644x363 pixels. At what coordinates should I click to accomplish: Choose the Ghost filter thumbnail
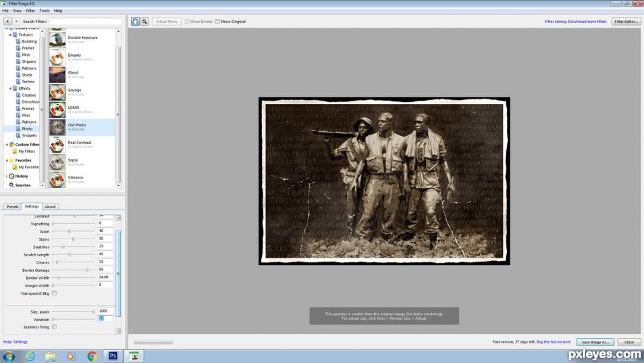(x=57, y=75)
